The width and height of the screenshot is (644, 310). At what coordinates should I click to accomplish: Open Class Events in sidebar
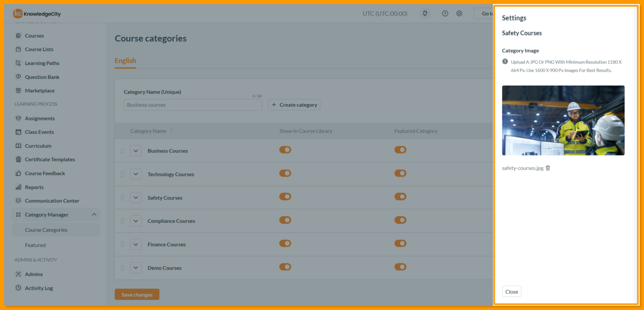click(39, 132)
